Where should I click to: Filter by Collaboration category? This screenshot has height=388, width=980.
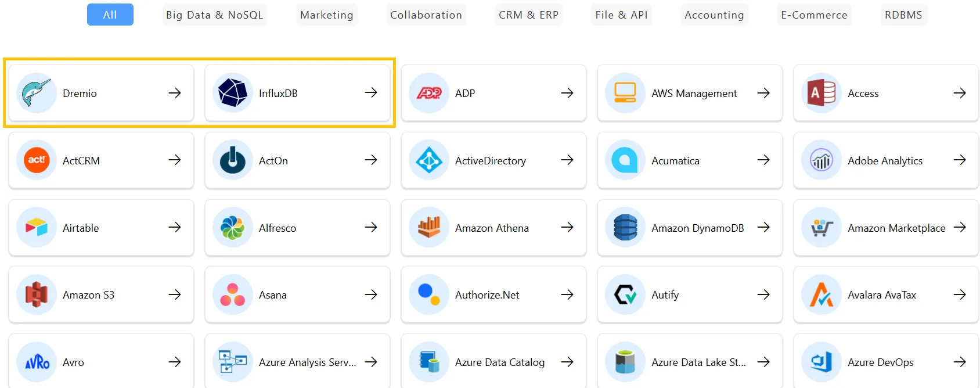click(426, 15)
